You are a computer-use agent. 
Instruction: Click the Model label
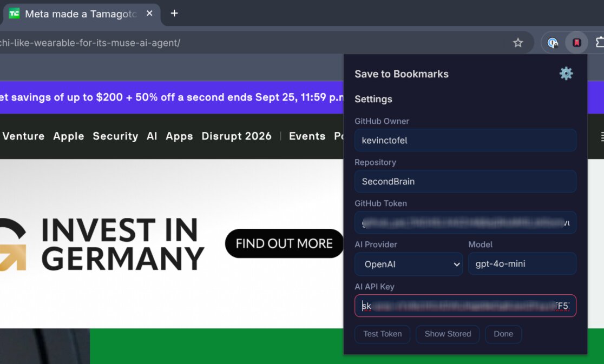(481, 244)
